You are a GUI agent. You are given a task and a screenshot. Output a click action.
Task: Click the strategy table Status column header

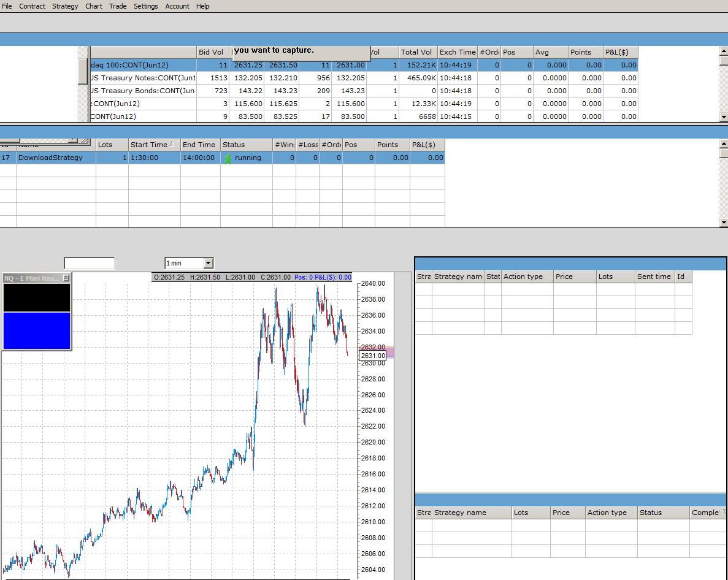pyautogui.click(x=246, y=145)
